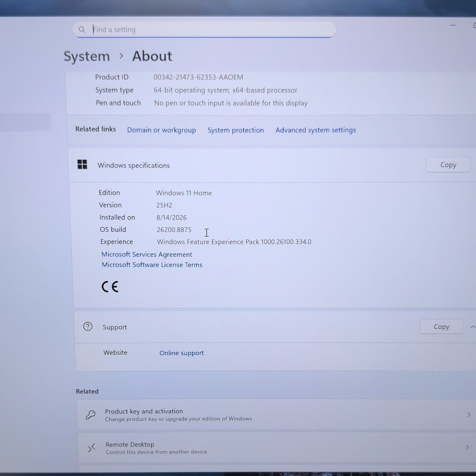This screenshot has width=476, height=476.
Task: Click the Related section heading
Action: [x=87, y=391]
